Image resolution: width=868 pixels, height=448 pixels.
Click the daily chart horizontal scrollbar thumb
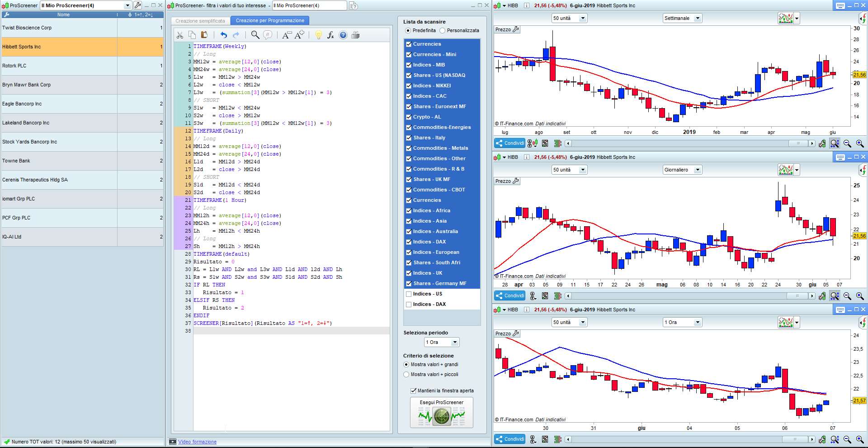pyautogui.click(x=797, y=296)
